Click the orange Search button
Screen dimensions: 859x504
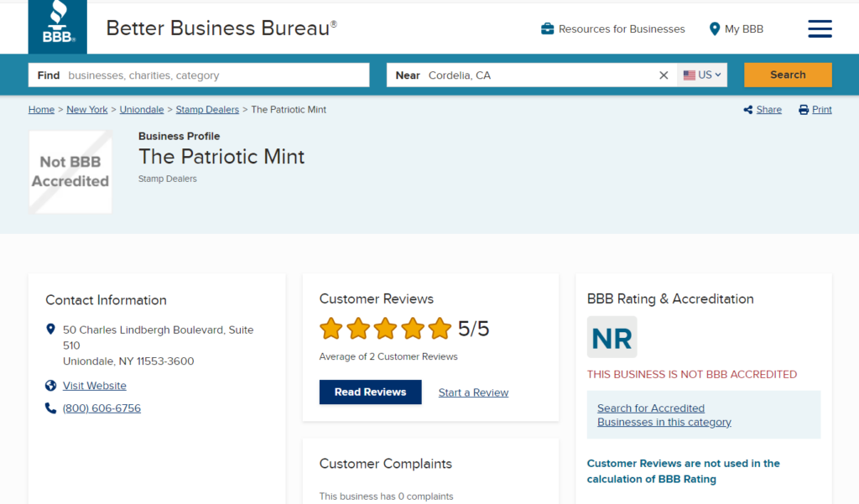pos(788,75)
